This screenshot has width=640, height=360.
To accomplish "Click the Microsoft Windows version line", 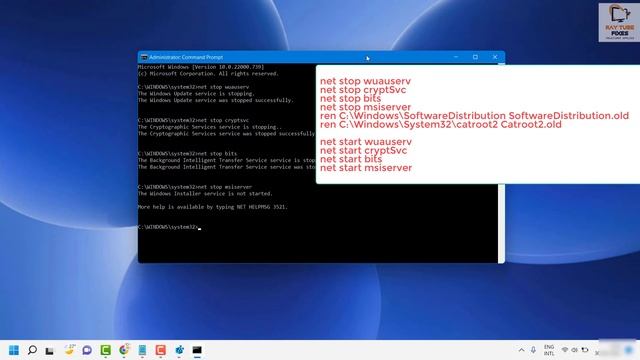I will click(201, 67).
